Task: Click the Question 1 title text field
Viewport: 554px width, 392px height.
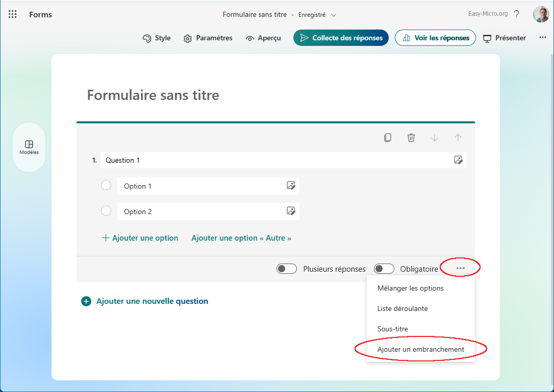Action: click(x=275, y=160)
